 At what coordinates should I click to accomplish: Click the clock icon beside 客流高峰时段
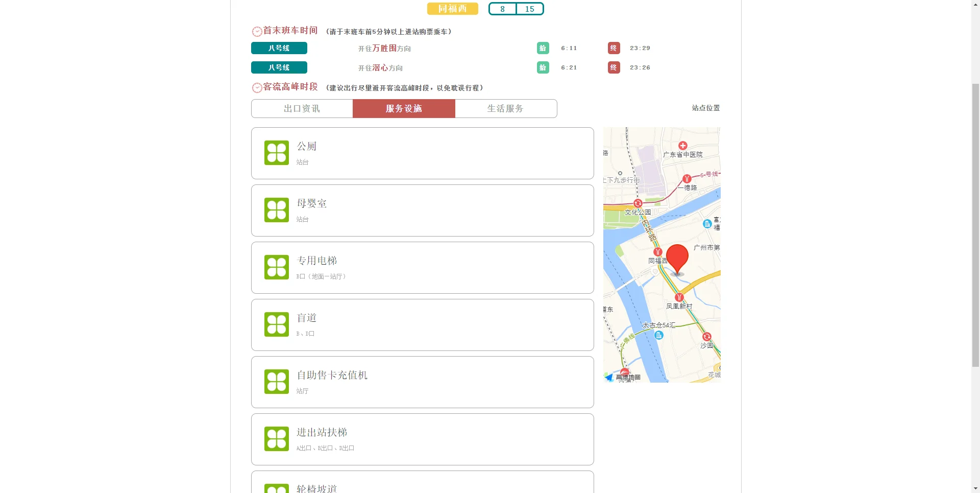pos(257,87)
